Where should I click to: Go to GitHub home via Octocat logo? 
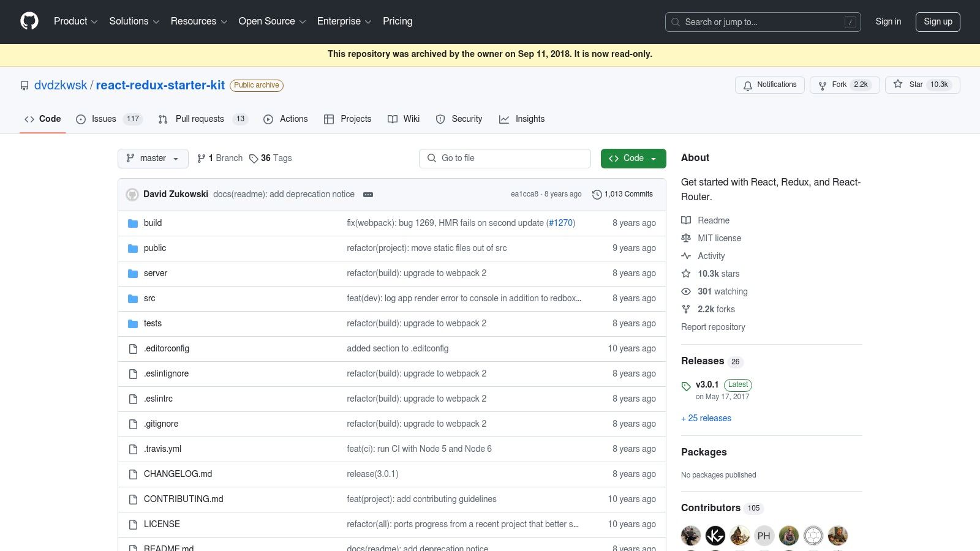point(29,21)
